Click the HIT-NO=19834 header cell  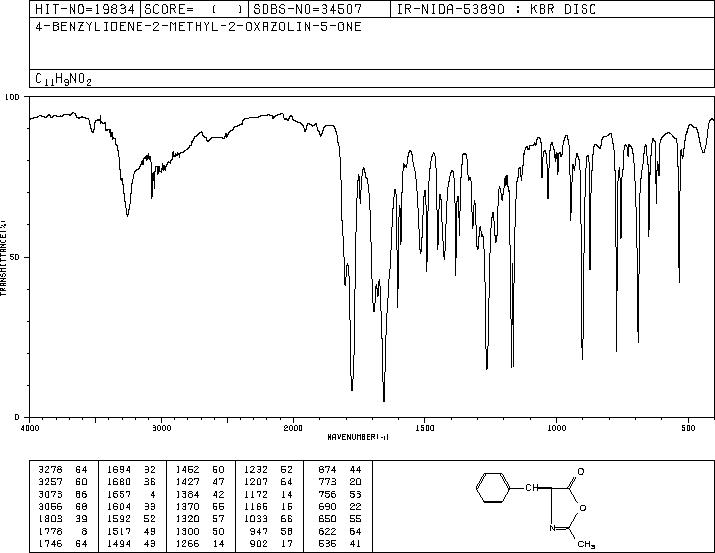[x=85, y=9]
